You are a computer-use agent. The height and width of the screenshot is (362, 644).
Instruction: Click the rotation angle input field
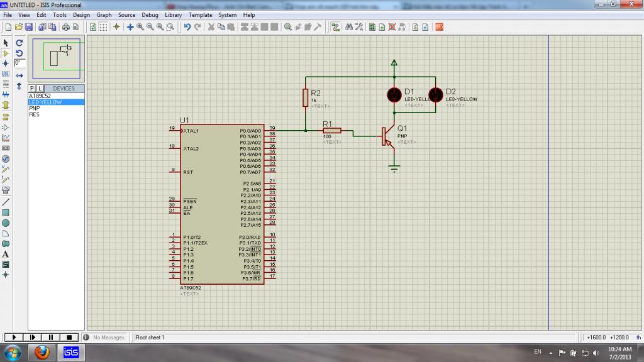[x=20, y=63]
